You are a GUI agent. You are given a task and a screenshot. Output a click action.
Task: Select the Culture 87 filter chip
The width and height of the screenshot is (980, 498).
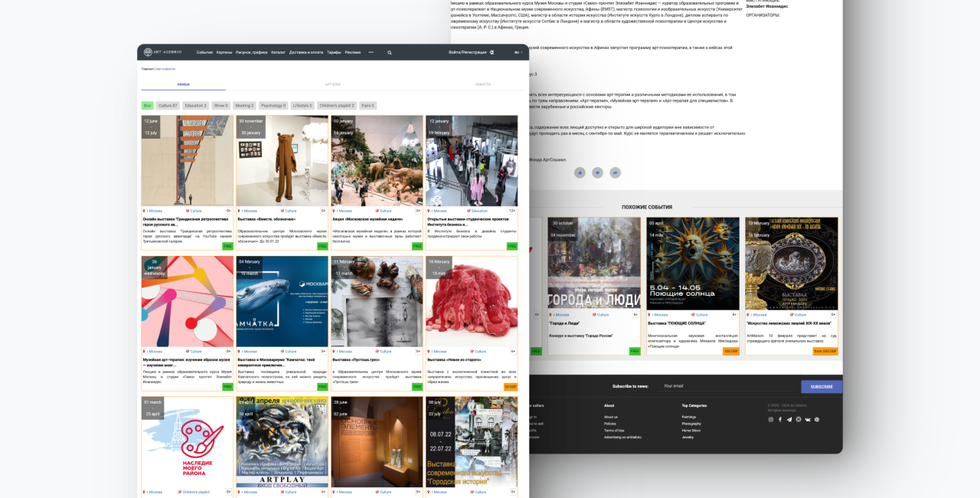click(x=168, y=106)
